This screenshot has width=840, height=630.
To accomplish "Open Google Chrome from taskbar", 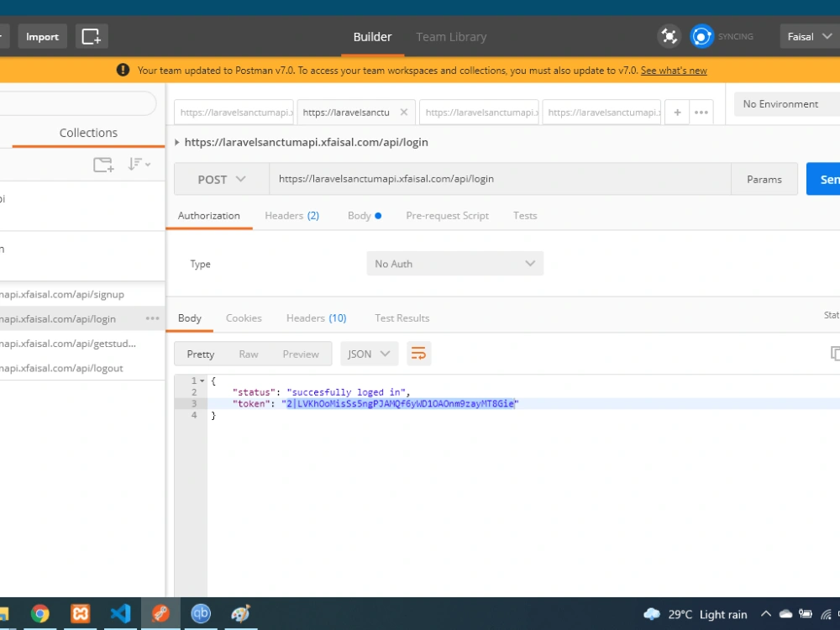I will (39, 613).
